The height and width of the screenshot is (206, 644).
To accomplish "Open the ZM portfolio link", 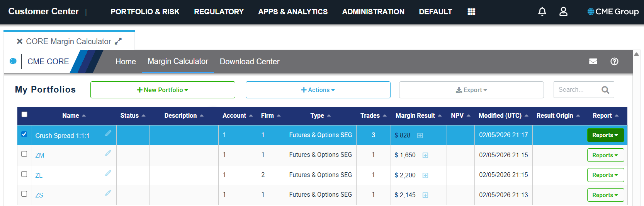I will (40, 155).
